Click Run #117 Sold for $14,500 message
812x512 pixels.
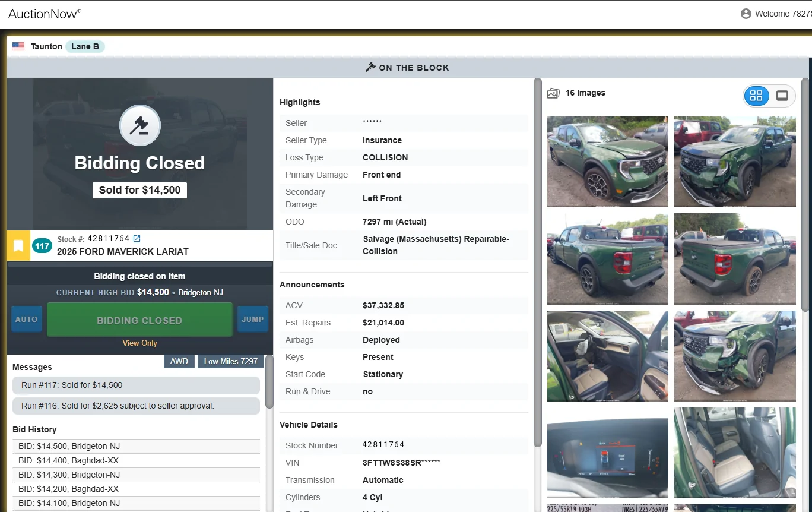[136, 385]
